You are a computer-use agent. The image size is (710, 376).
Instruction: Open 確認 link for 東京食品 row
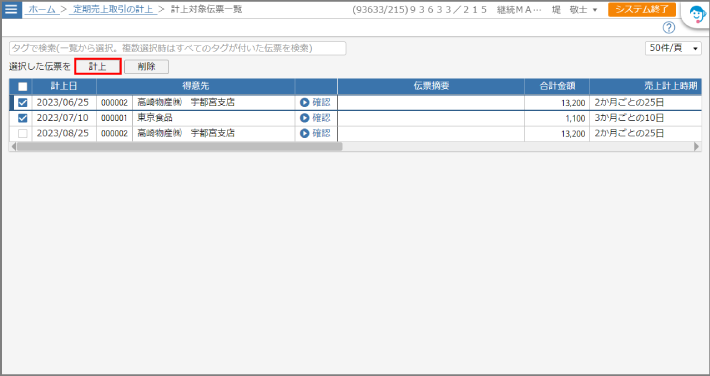[x=321, y=118]
